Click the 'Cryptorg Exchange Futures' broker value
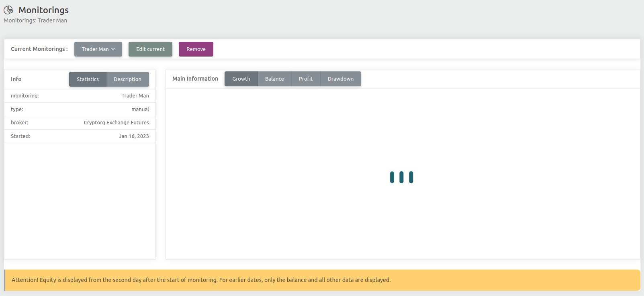The width and height of the screenshot is (644, 296). [116, 122]
